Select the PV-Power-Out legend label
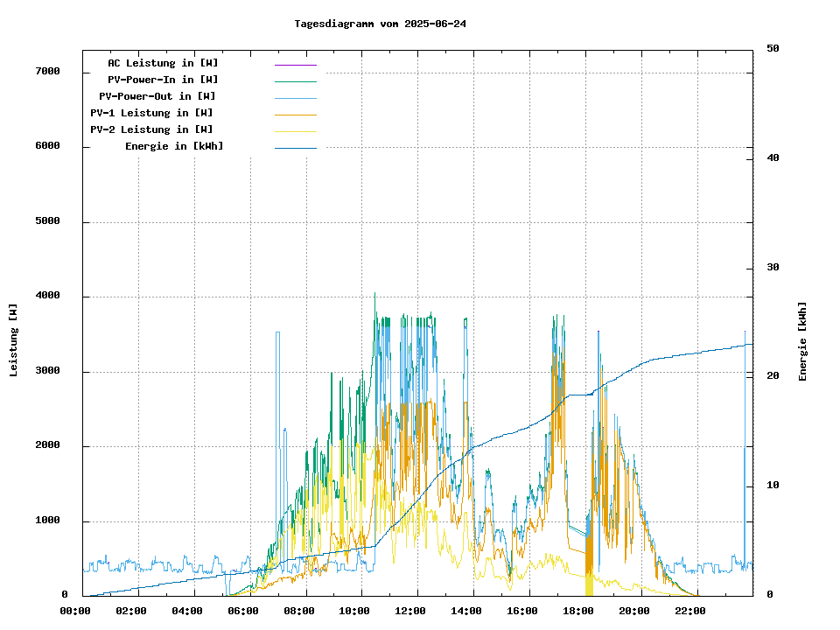 pos(158,96)
